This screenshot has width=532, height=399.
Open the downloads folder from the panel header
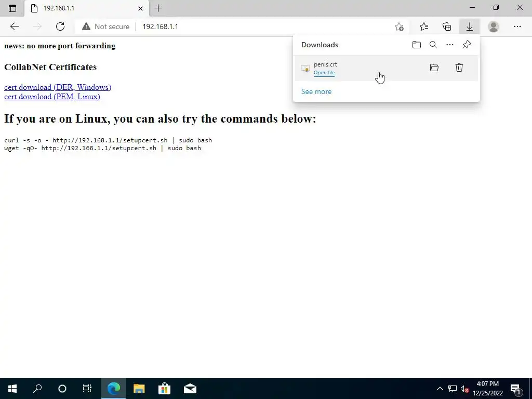[417, 45]
